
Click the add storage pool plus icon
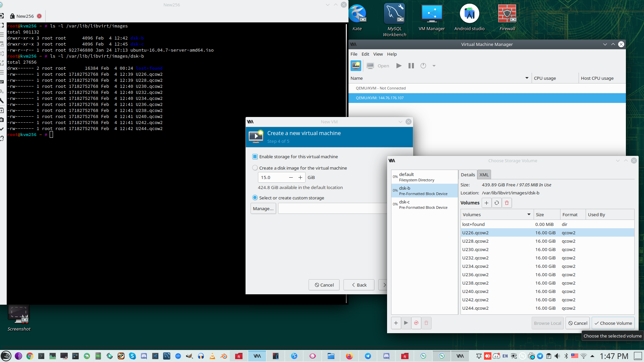(x=396, y=323)
